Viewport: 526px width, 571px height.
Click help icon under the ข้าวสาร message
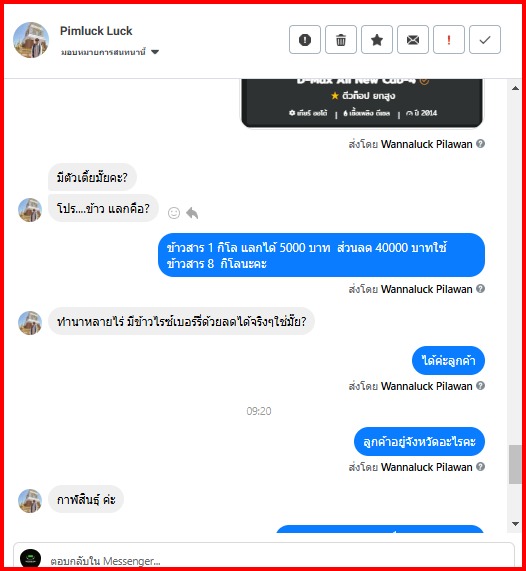coord(480,289)
